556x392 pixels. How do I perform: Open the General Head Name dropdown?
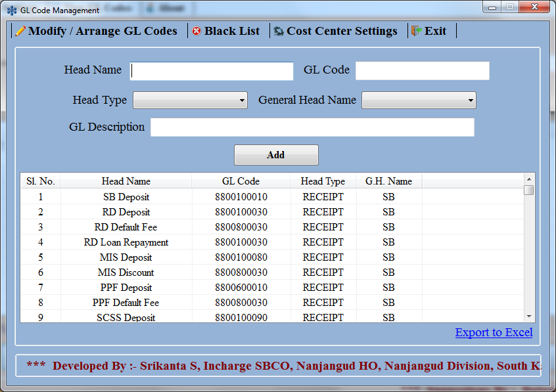pyautogui.click(x=471, y=100)
